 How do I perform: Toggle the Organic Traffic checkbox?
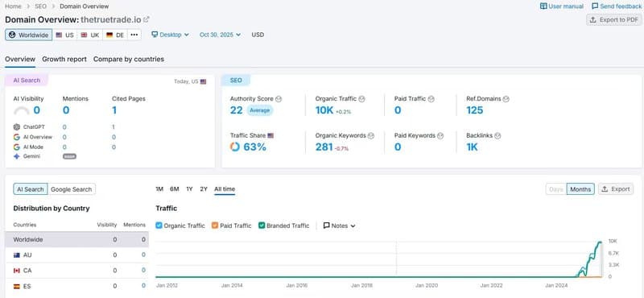click(159, 226)
